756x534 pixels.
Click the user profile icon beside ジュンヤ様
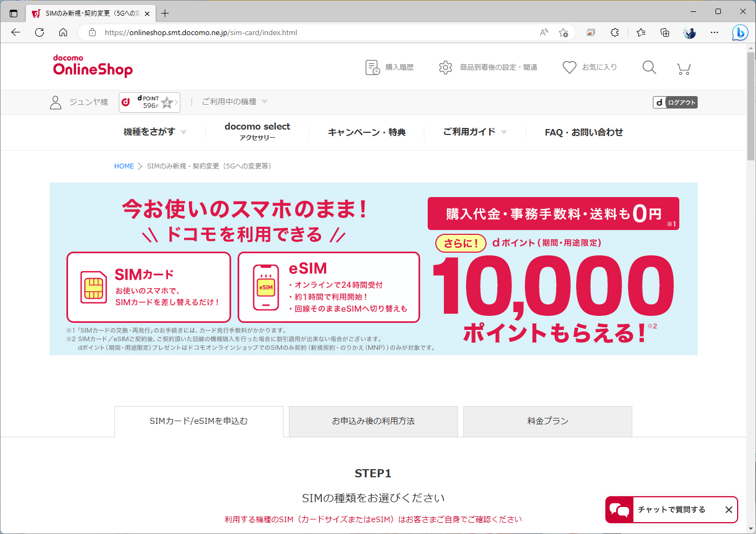tap(56, 103)
